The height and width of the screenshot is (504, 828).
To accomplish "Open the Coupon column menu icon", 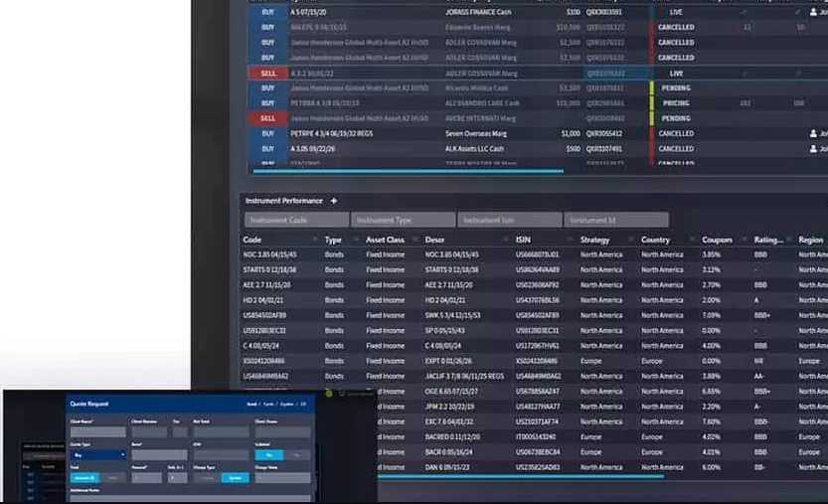I will [x=745, y=240].
